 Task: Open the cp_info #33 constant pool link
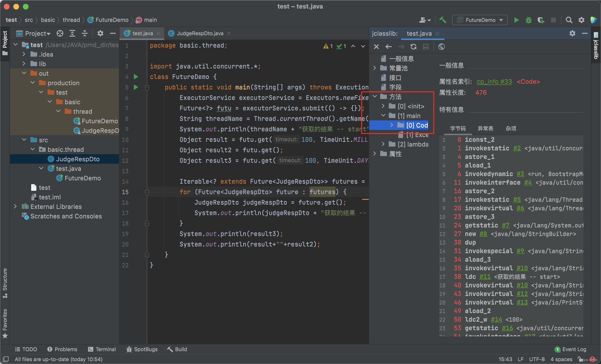click(x=494, y=82)
